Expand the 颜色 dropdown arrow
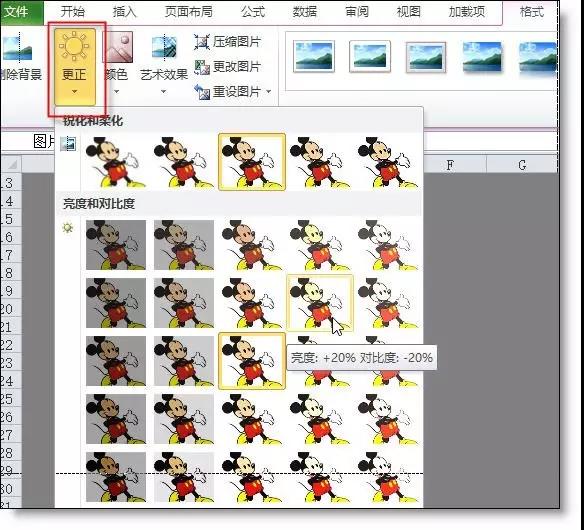 pyautogui.click(x=117, y=92)
